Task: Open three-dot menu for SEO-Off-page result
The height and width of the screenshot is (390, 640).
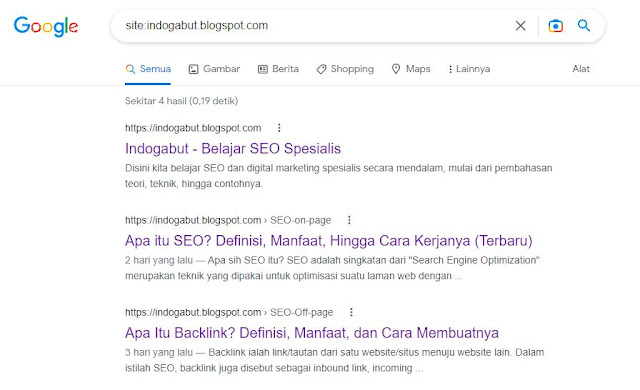Action: coord(351,312)
